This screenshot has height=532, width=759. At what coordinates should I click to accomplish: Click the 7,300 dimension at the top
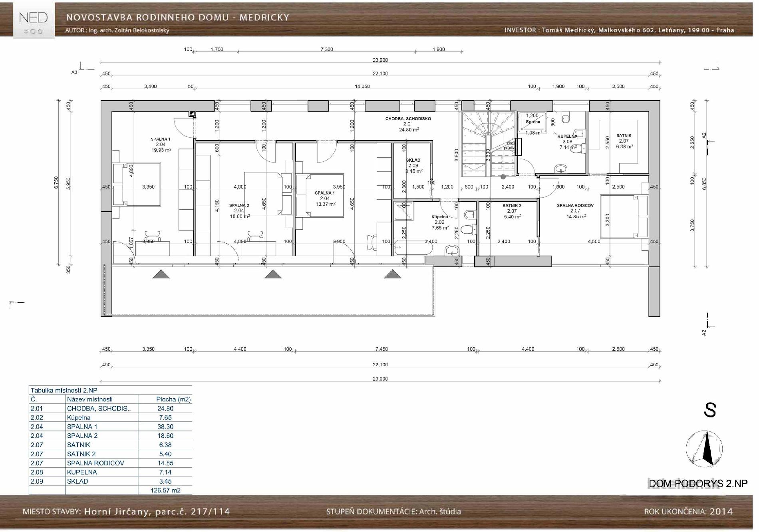[326, 50]
